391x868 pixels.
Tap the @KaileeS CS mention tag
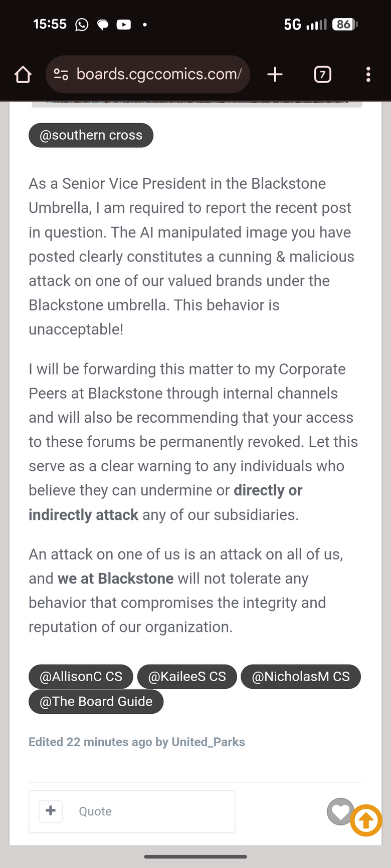pos(187,677)
